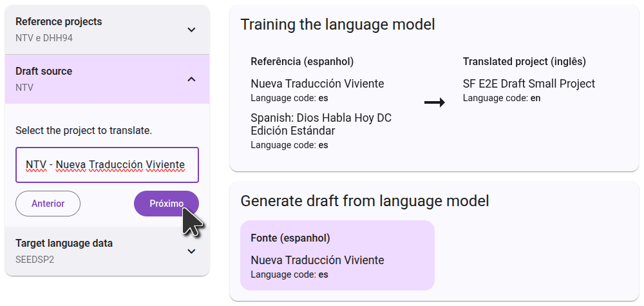The height and width of the screenshot is (306, 644).
Task: Click 'Generate draft from language model' heading
Action: tap(365, 201)
